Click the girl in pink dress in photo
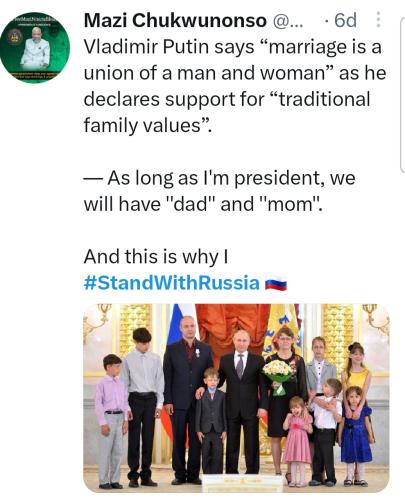Image resolution: width=405 pixels, height=500 pixels. click(x=297, y=440)
